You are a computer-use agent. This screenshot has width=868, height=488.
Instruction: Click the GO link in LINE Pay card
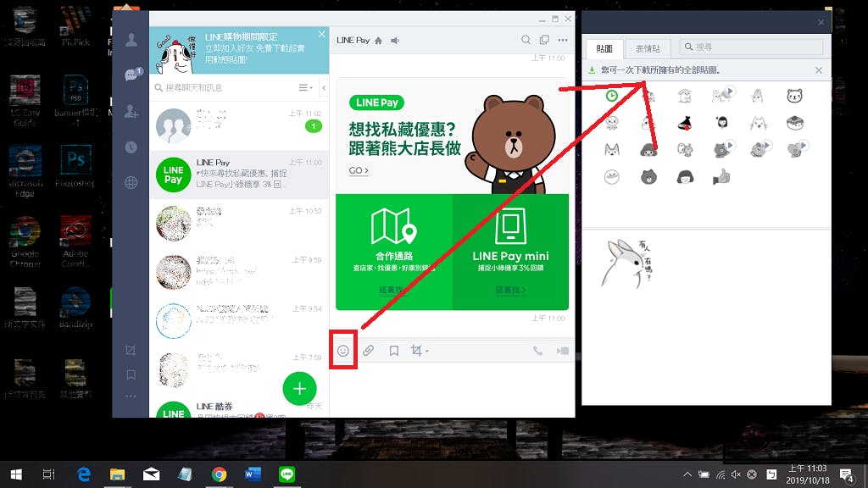(x=359, y=170)
